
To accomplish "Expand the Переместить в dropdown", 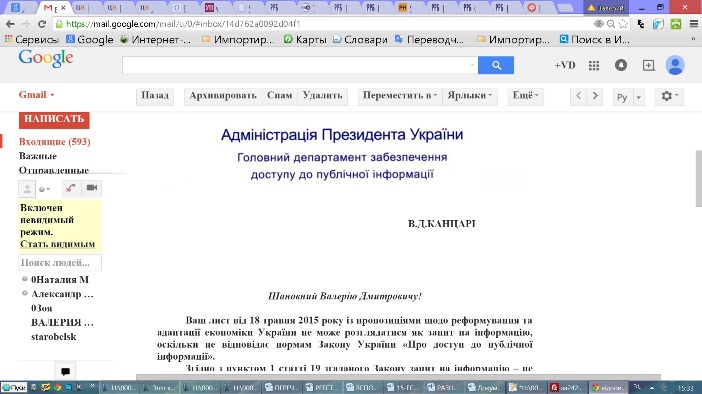I will point(399,96).
